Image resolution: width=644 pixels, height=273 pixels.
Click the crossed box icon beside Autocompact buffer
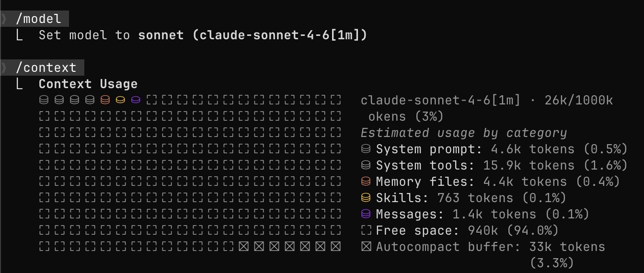(366, 247)
